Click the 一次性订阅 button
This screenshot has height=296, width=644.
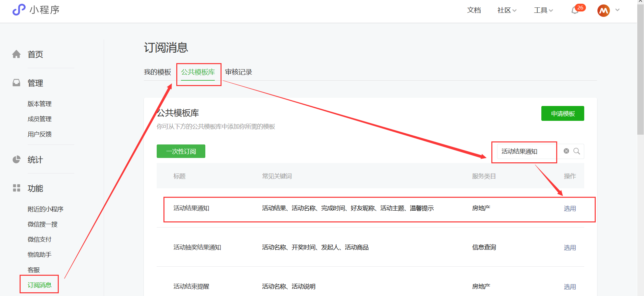[x=181, y=151]
